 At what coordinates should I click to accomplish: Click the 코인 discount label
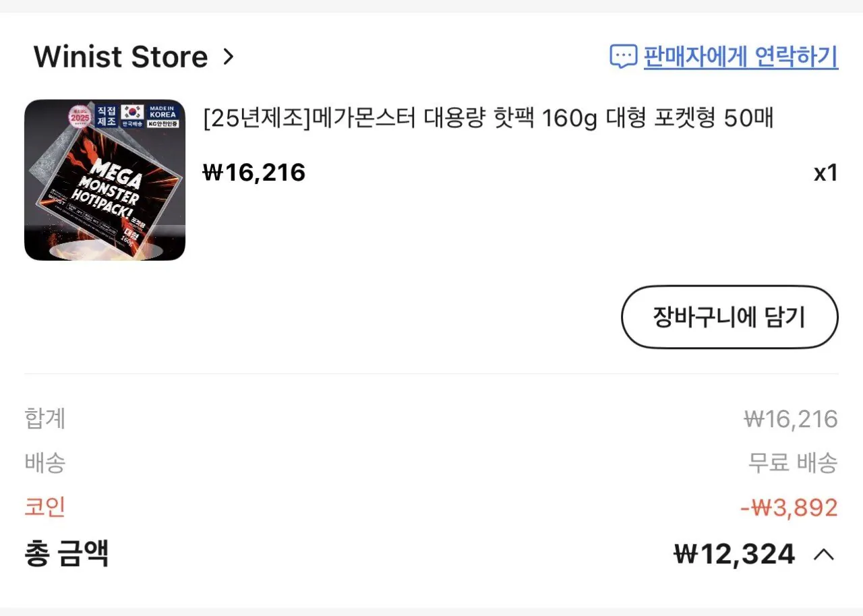click(x=44, y=507)
